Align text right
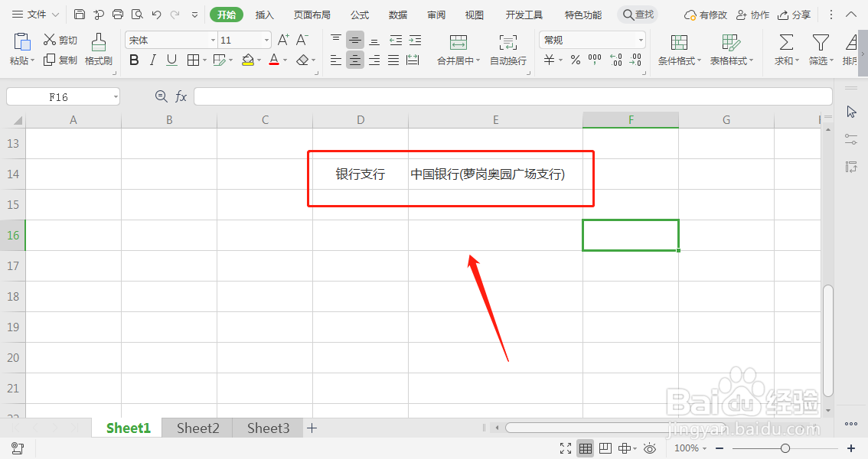 (374, 60)
